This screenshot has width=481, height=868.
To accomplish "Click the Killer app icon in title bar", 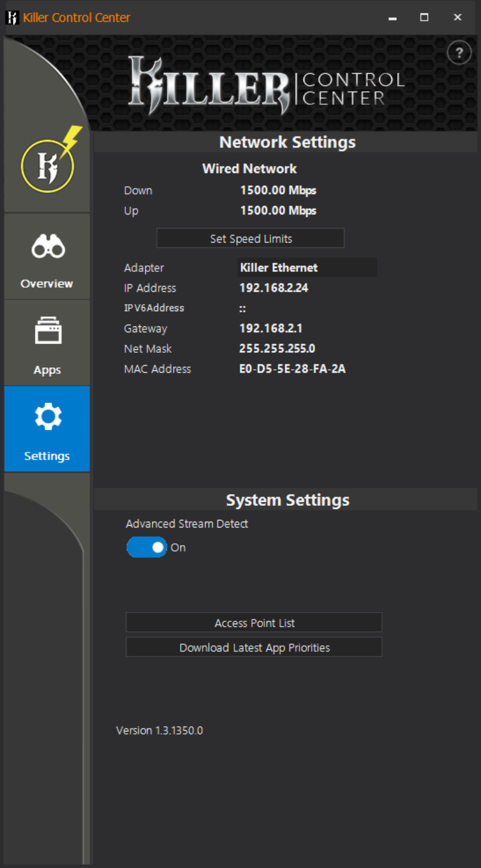I will 12,18.
